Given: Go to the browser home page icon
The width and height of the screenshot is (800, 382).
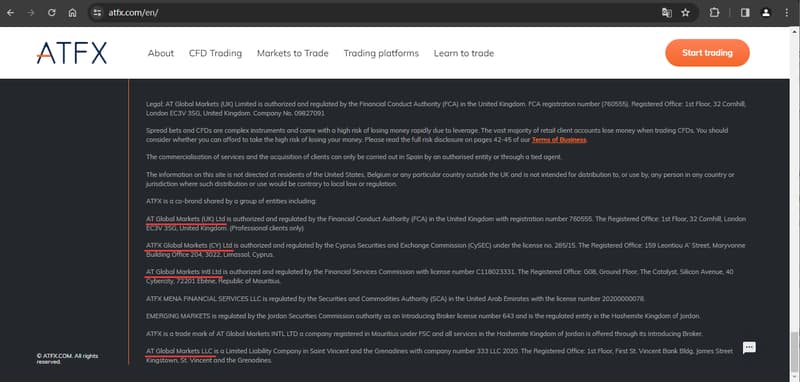Looking at the screenshot, I should click(72, 13).
